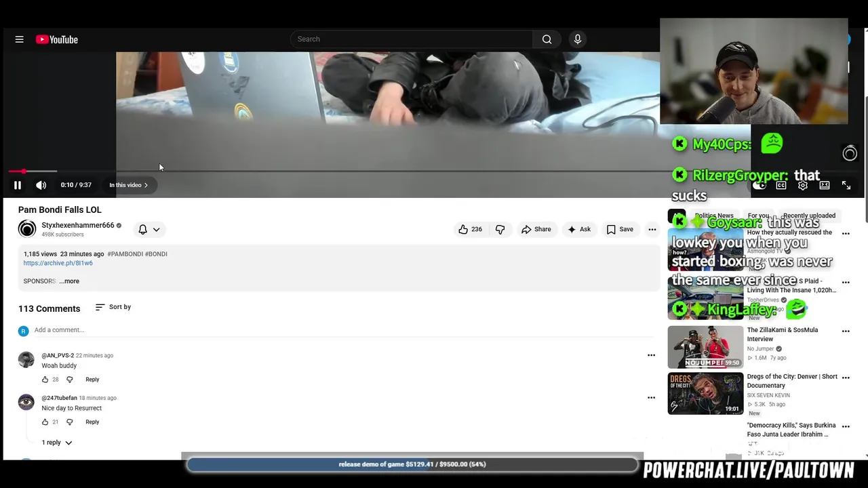This screenshot has width=868, height=488.
Task: Toggle the autoplay switch in player
Action: click(x=759, y=185)
